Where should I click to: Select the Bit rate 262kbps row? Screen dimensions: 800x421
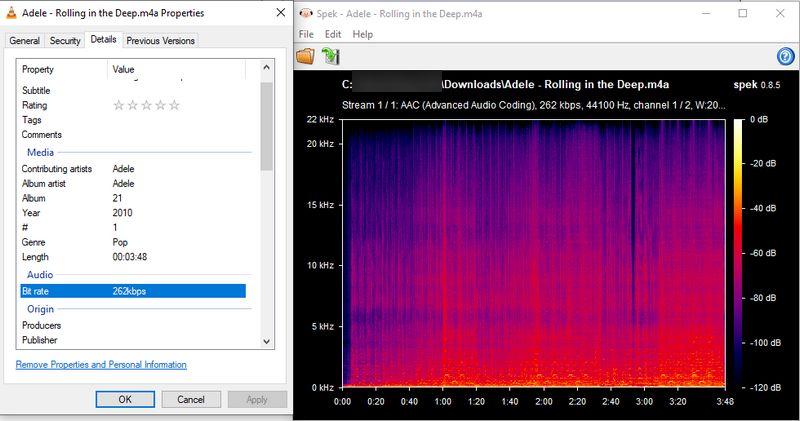coord(133,291)
